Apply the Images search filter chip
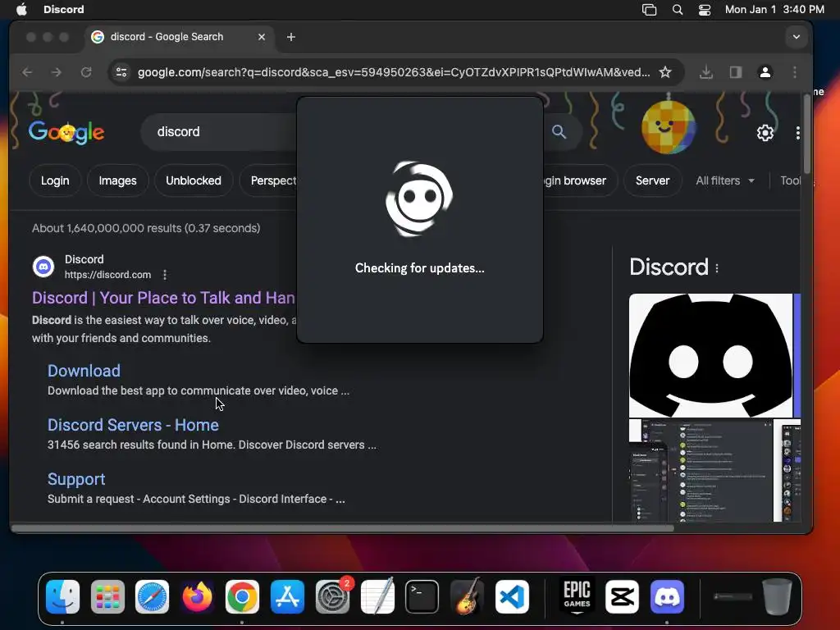This screenshot has width=840, height=630. (118, 180)
